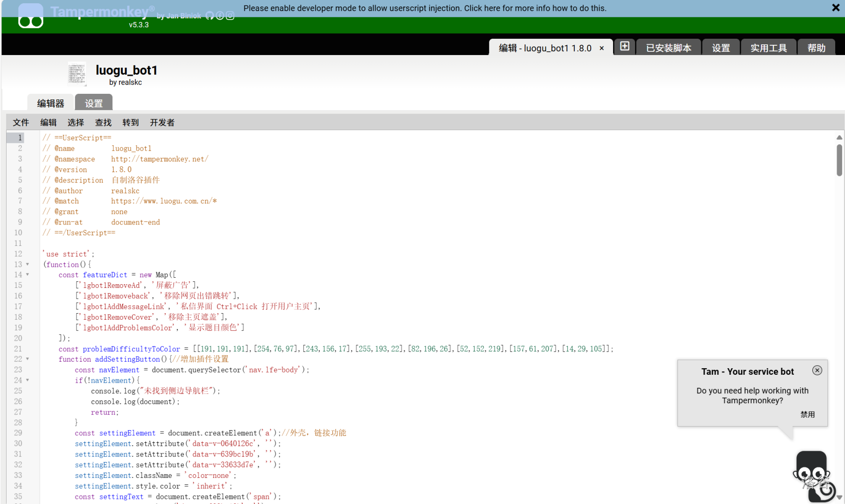Click addSettingButton function name on line 22
The height and width of the screenshot is (504, 845).
pyautogui.click(x=127, y=359)
